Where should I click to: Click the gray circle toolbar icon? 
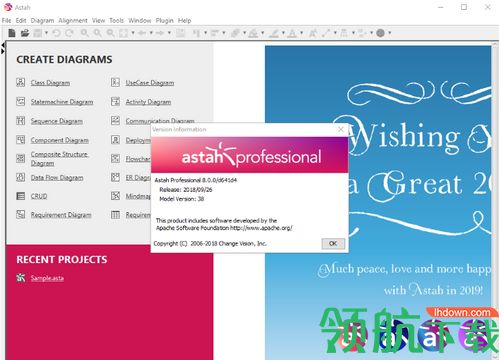coord(380,33)
